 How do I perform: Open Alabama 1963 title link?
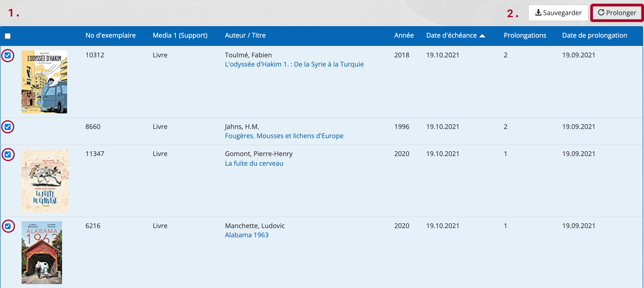coord(247,235)
